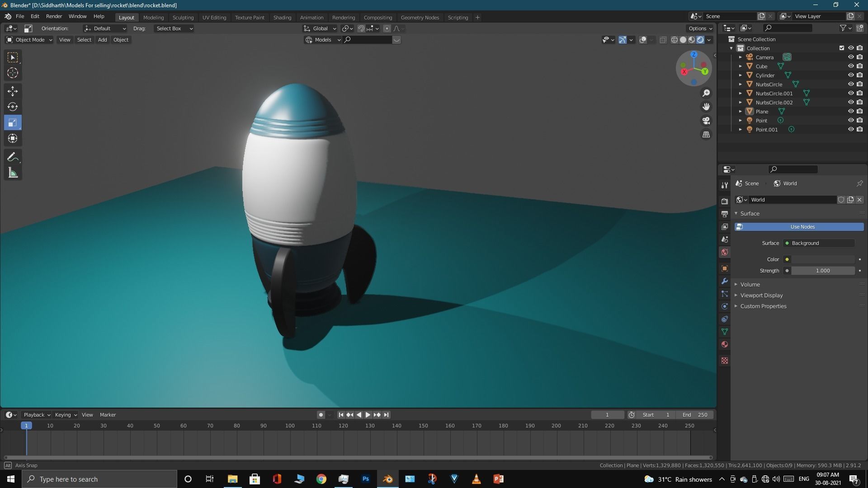Open Modifier properties wrench tab
Screen dimensions: 868x488
tap(725, 281)
